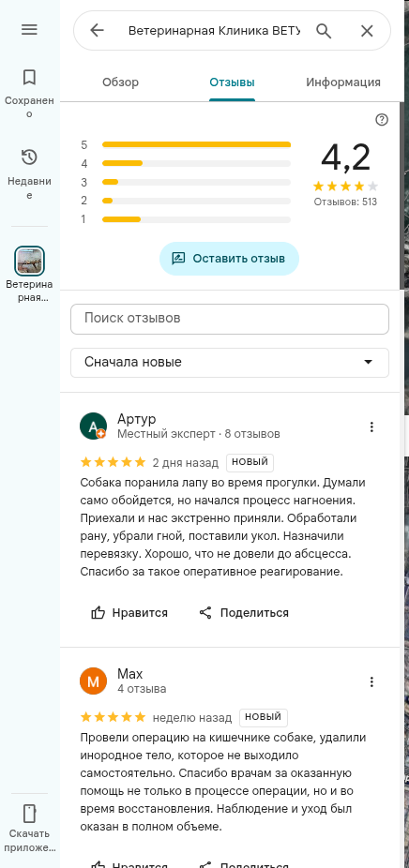Open the Сначала новые sort dropdown
The width and height of the screenshot is (409, 868).
click(230, 363)
